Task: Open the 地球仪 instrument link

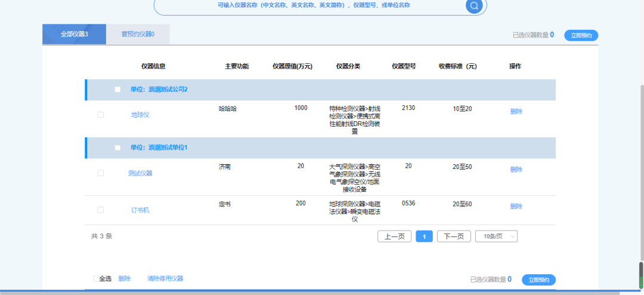Action: pos(140,115)
